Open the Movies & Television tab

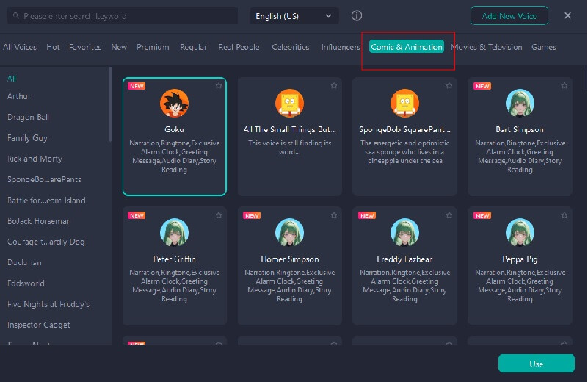coord(487,47)
